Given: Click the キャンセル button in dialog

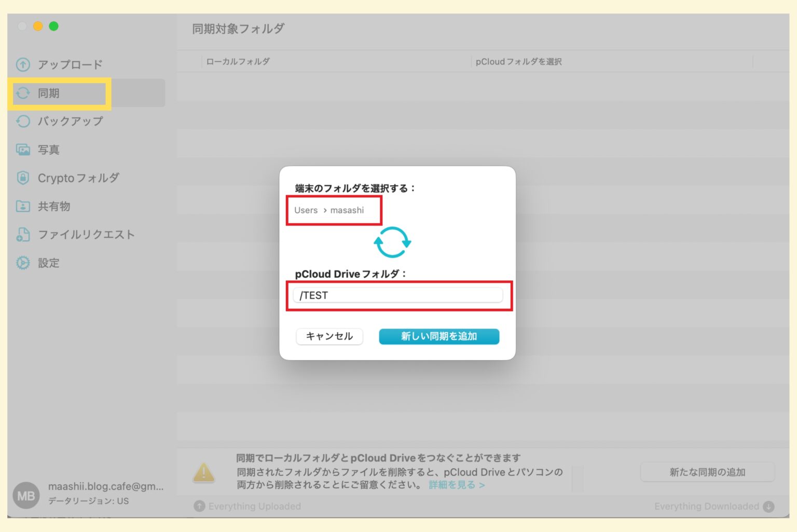Looking at the screenshot, I should click(329, 336).
